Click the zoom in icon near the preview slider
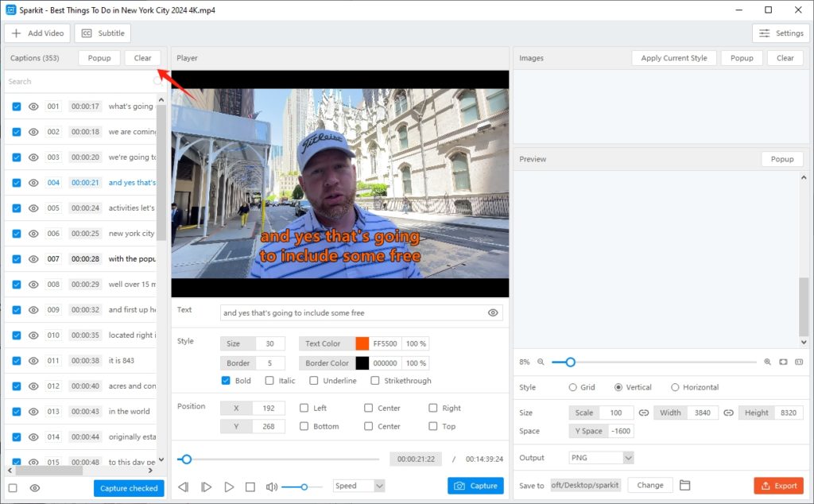This screenshot has height=504, width=814. click(766, 362)
